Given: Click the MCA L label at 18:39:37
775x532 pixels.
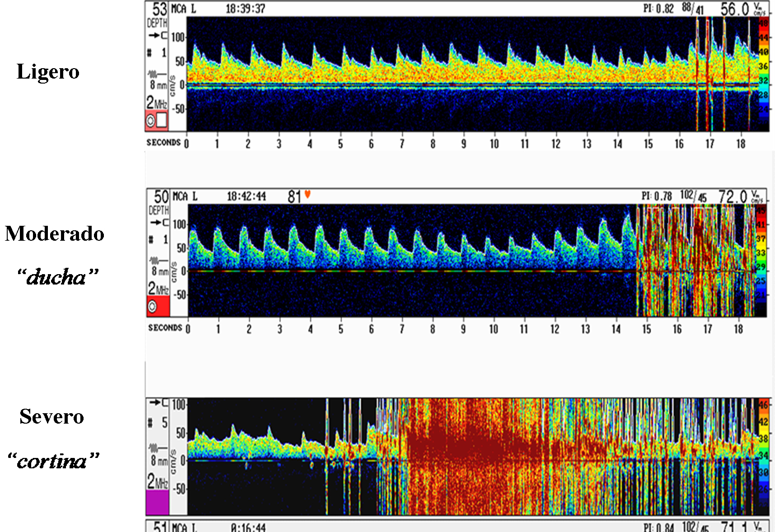Looking at the screenshot, I should (x=184, y=9).
